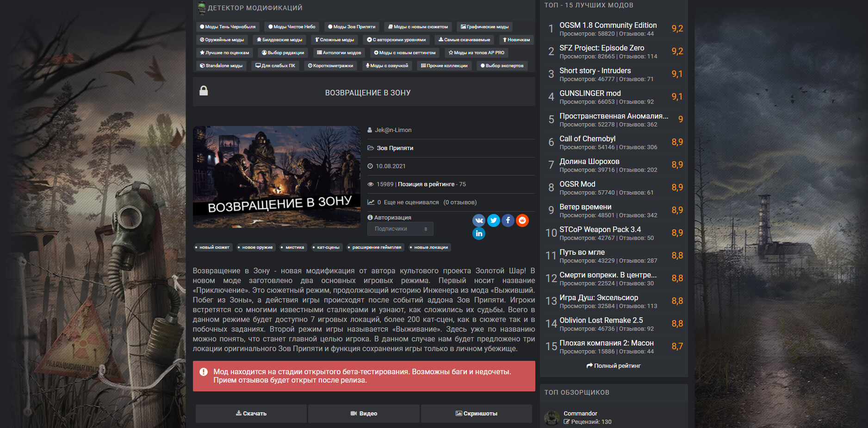The image size is (868, 428).
Task: Filter by Оружейные моды category
Action: [222, 40]
